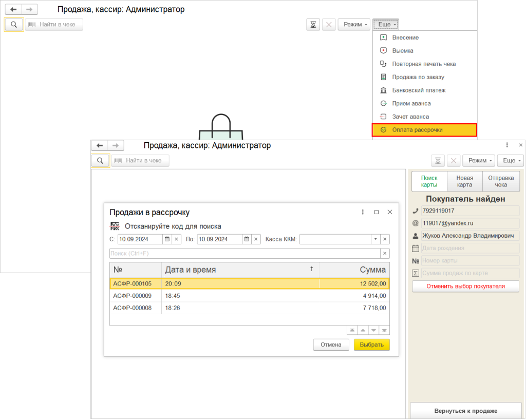Click the hourglass icon in the front toolbar
Screen dimensions: 526x420
[438, 161]
